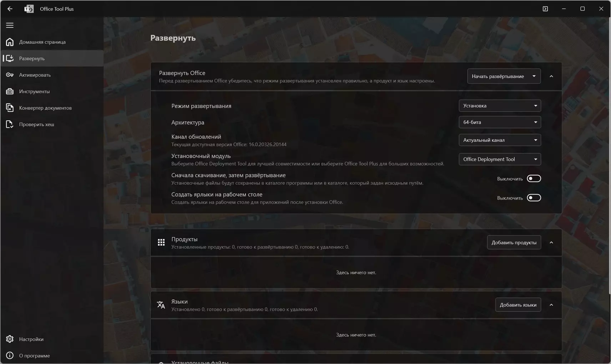This screenshot has height=364, width=611.
Task: Open Конвертер документов
Action: point(52,108)
